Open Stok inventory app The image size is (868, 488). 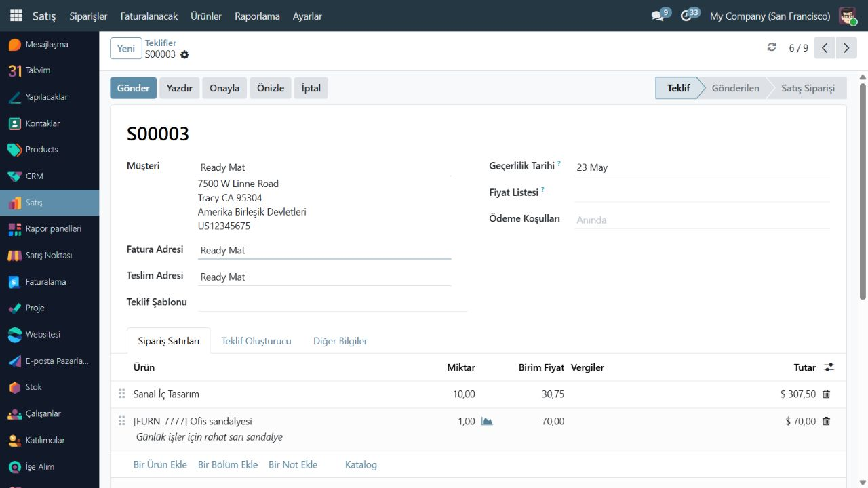[50, 387]
